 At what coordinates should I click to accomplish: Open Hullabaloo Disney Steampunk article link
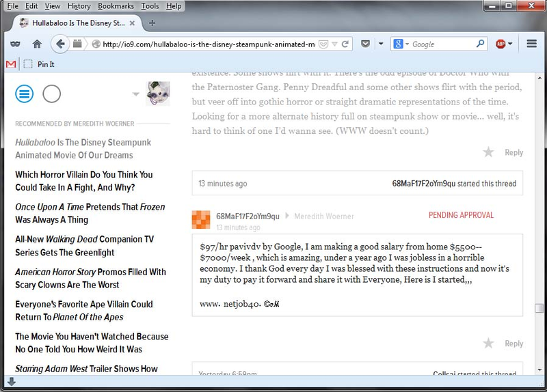click(x=83, y=149)
